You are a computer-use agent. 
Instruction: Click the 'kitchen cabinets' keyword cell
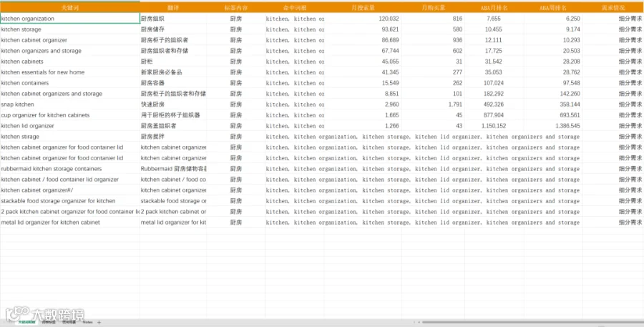70,62
